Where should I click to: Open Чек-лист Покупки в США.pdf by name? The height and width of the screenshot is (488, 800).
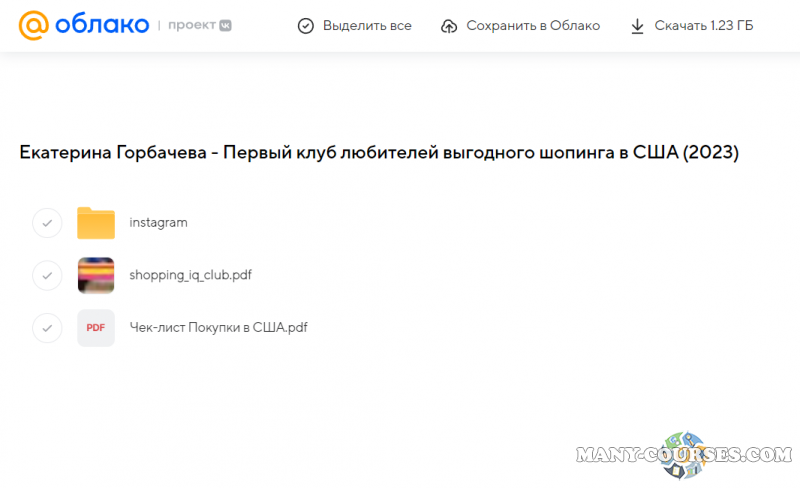point(218,328)
